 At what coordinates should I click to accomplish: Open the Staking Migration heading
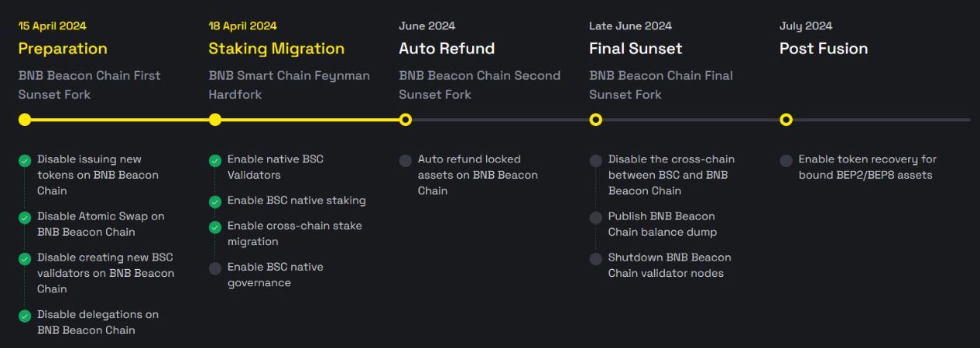click(x=276, y=49)
